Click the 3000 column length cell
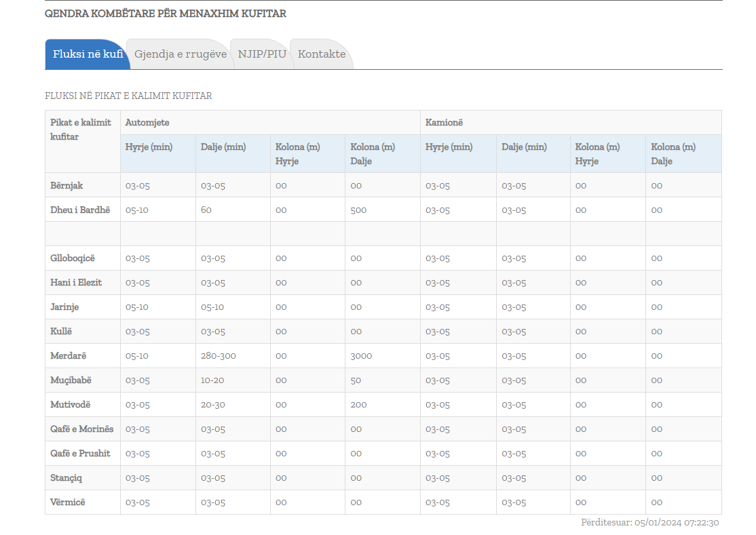756x535 pixels. [x=361, y=356]
